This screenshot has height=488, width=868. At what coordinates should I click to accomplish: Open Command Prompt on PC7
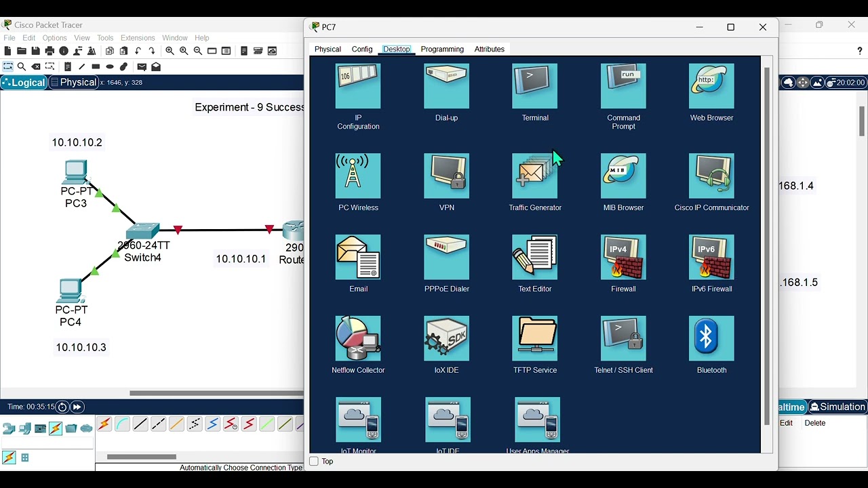(x=623, y=86)
